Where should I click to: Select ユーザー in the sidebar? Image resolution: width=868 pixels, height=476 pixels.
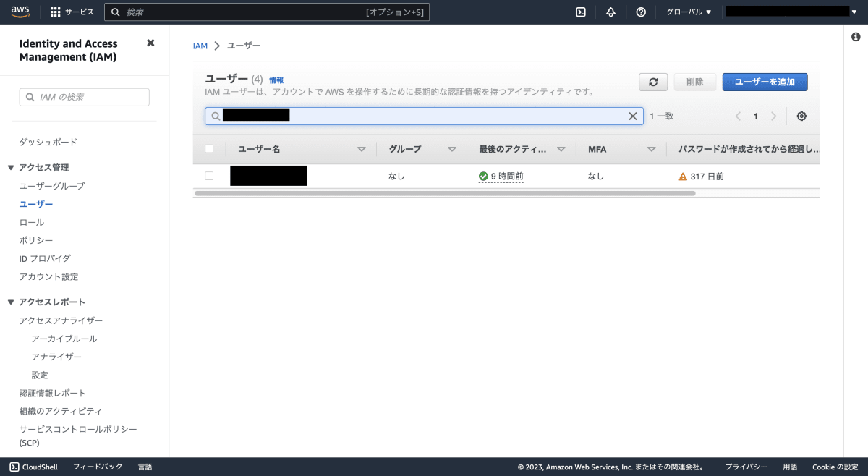click(x=36, y=204)
